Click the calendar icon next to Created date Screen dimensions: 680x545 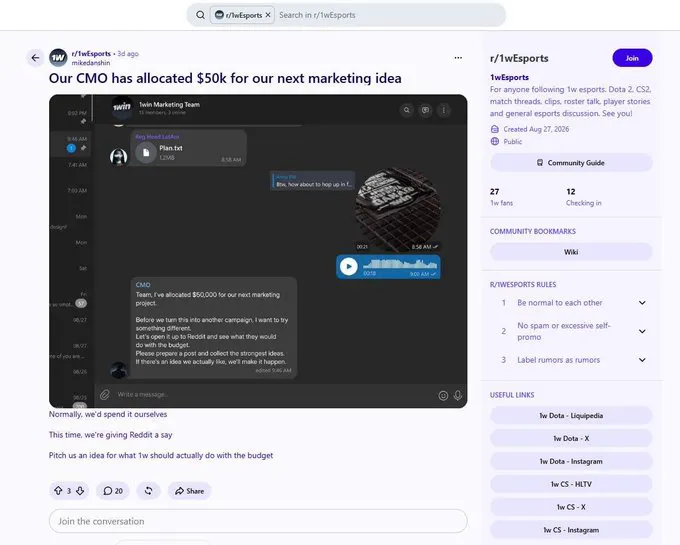click(x=494, y=129)
